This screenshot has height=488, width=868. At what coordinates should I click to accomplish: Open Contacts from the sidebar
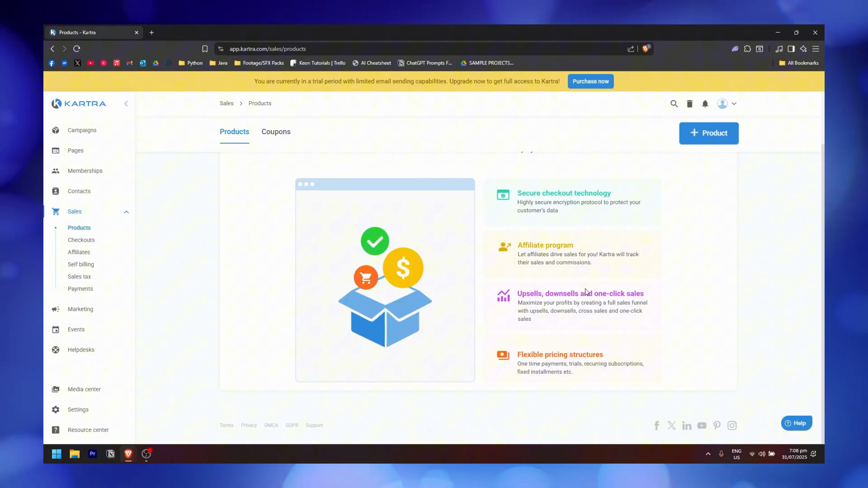79,191
